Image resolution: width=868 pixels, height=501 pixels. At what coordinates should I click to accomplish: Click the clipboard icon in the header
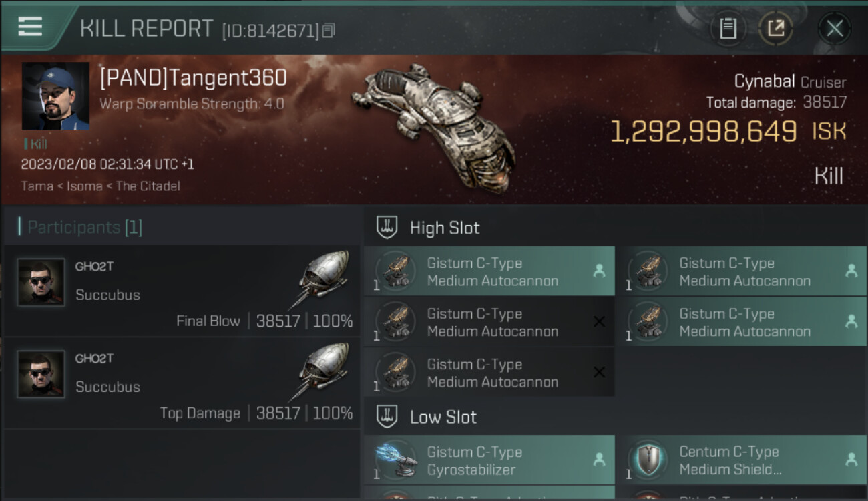(728, 29)
